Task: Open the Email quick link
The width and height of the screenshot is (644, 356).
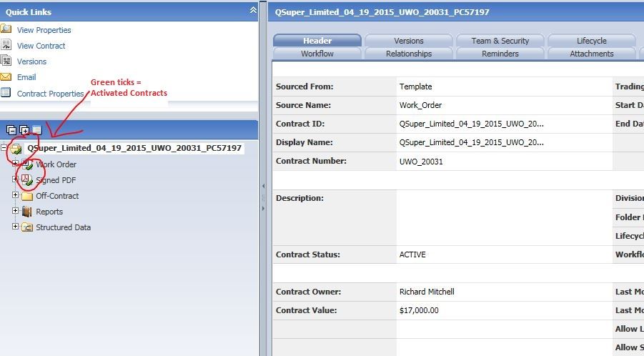Action: click(x=26, y=77)
